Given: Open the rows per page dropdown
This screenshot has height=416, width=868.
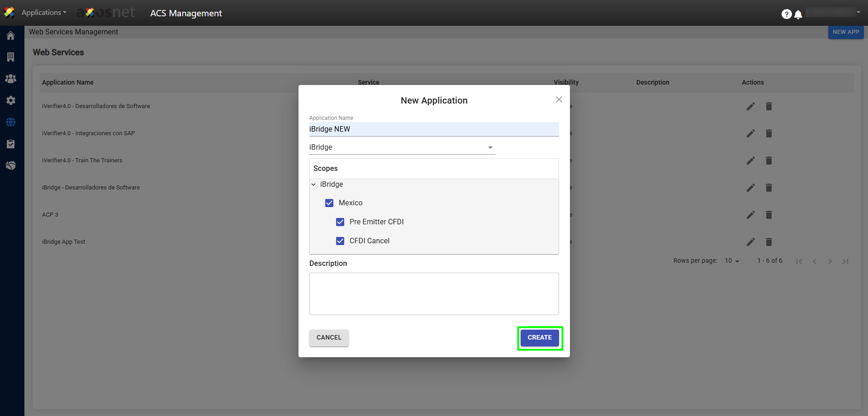Looking at the screenshot, I should [x=731, y=261].
